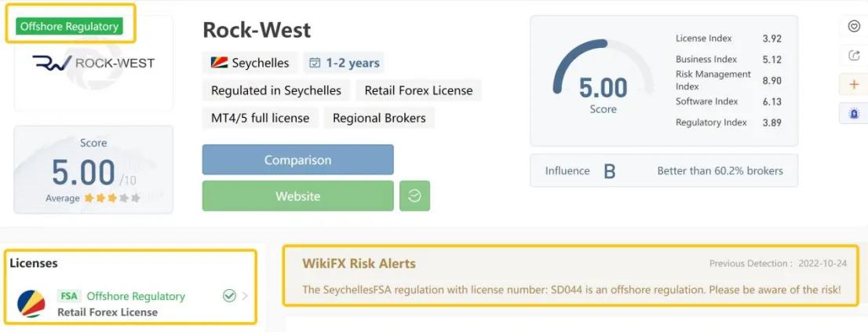Click the star rating under Score
Image resolution: width=868 pixels, height=333 pixels.
coord(112,198)
